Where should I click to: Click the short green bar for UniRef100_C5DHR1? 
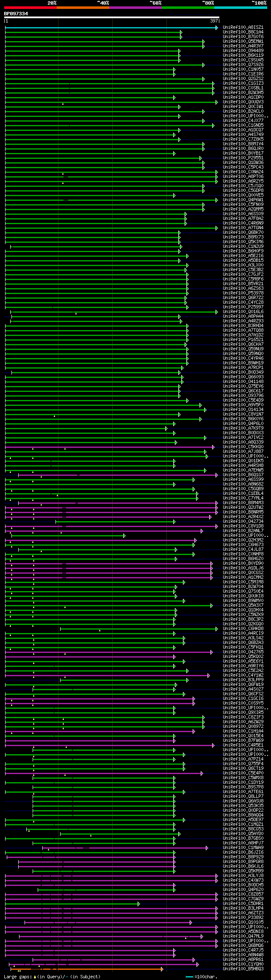coord(72,904)
